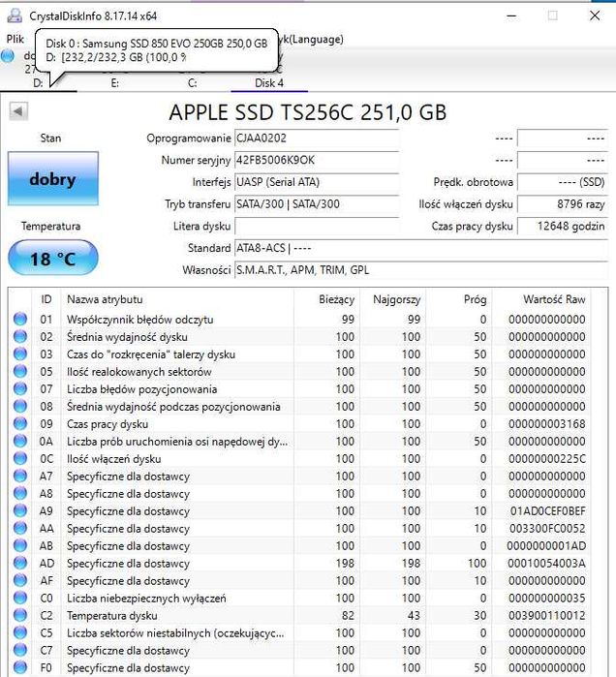This screenshot has height=677, width=616.
Task: Open the Language menu
Action: coord(311,40)
